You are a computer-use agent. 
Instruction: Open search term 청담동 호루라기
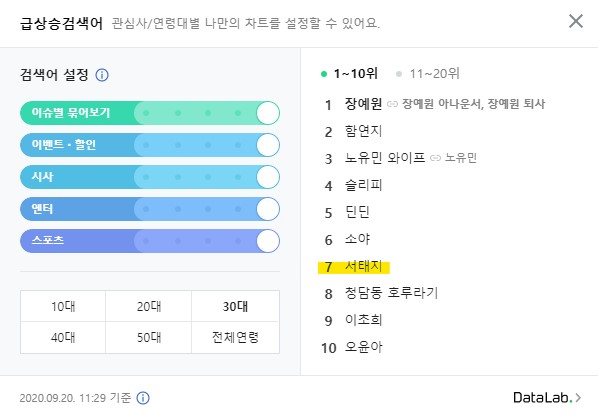tap(391, 293)
